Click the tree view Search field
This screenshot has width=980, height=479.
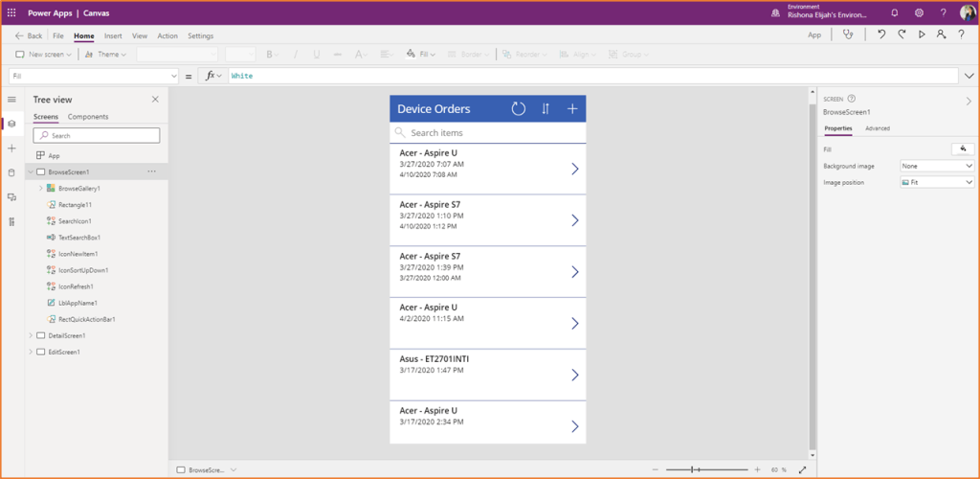pos(96,136)
